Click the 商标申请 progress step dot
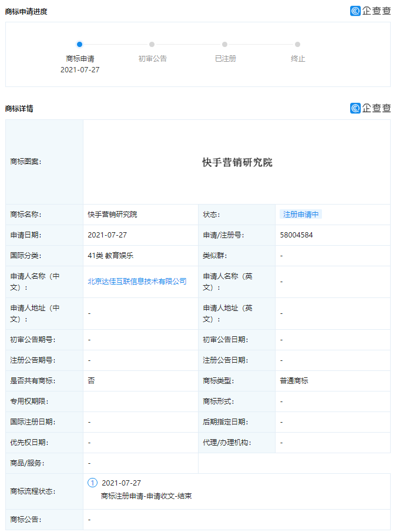This screenshot has width=396, height=532. 79,45
